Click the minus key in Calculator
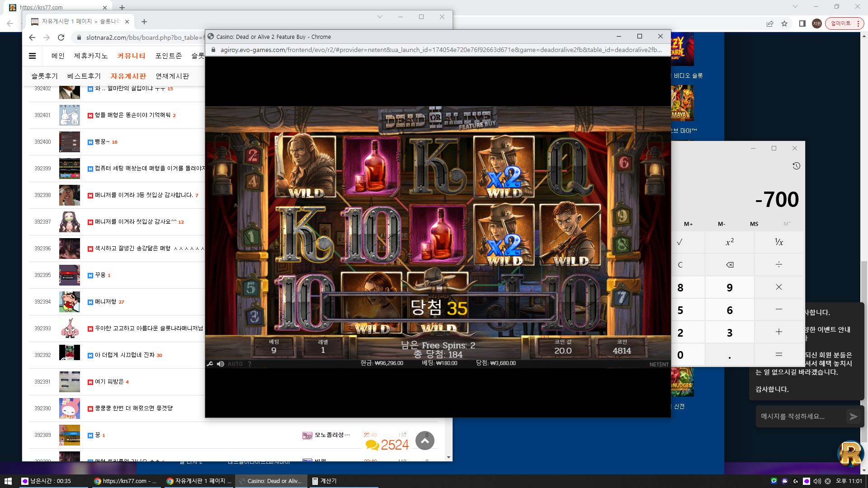868x488 pixels. [x=779, y=310]
